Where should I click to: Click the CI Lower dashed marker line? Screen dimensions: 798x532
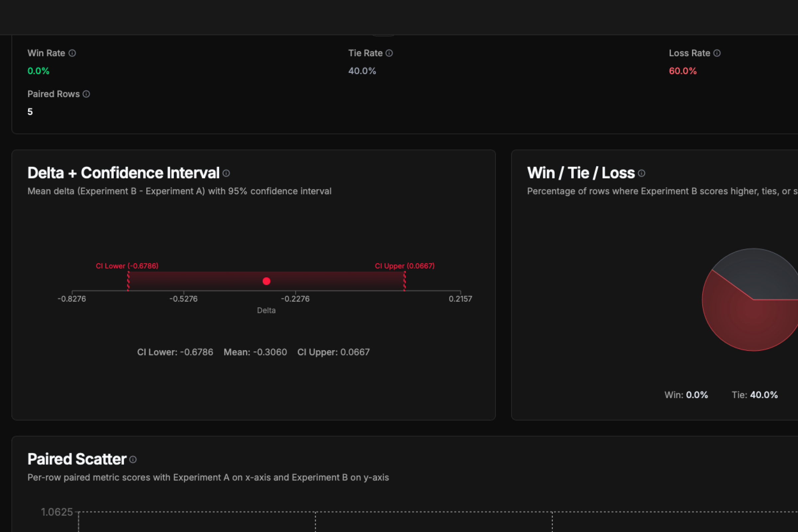pos(128,281)
